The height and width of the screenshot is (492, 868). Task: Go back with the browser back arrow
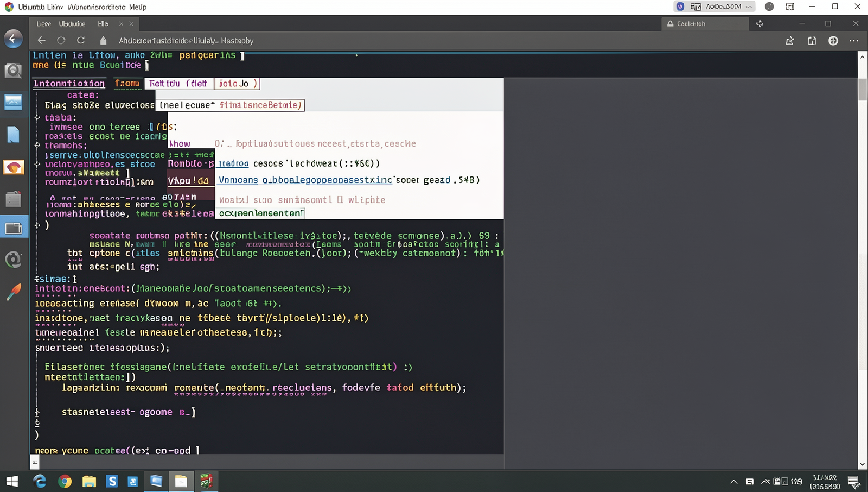click(41, 40)
